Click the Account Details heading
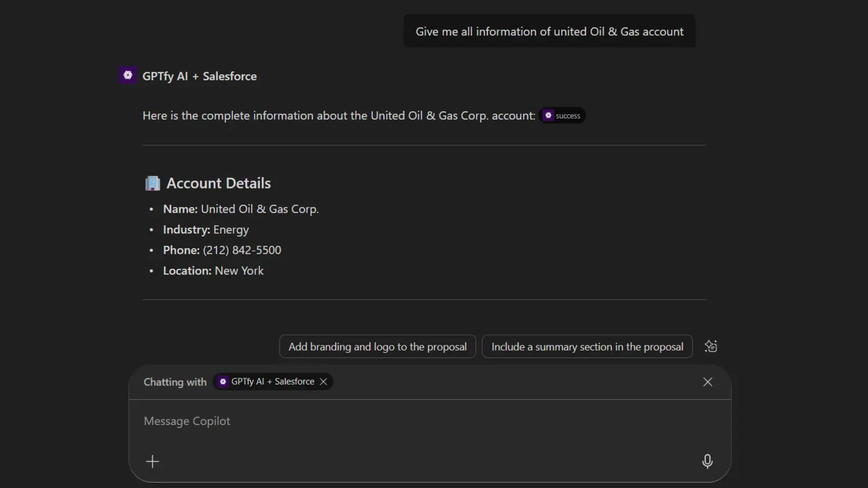This screenshot has height=488, width=868. (219, 183)
